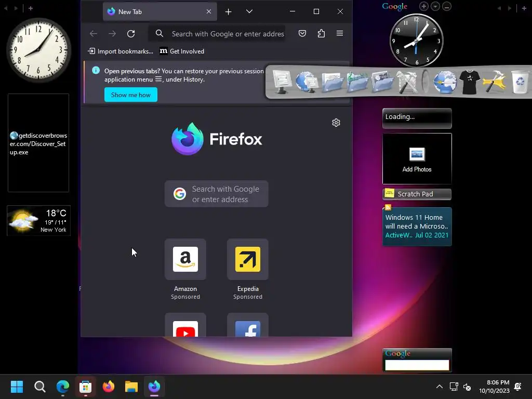Image resolution: width=532 pixels, height=399 pixels.
Task: Click the network globe with monitor dock icon
Action: point(307,82)
